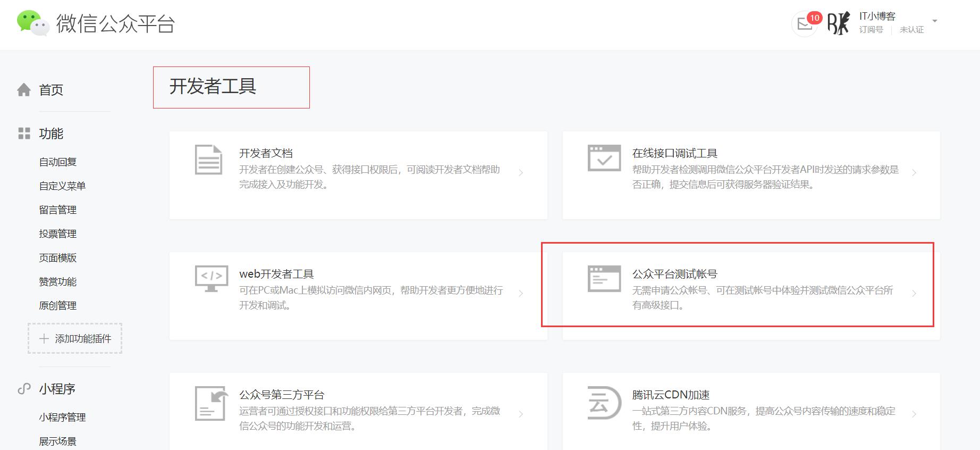Viewport: 980px width, 450px height.
Task: Open the web开发者工具 title link
Action: 276,274
